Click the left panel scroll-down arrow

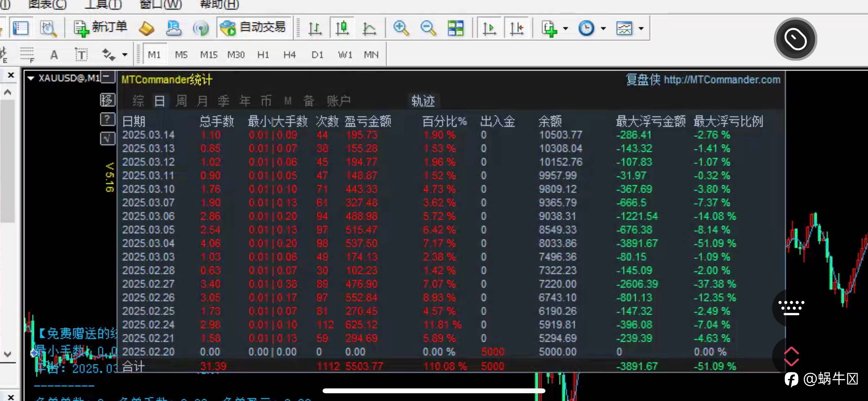click(x=8, y=354)
